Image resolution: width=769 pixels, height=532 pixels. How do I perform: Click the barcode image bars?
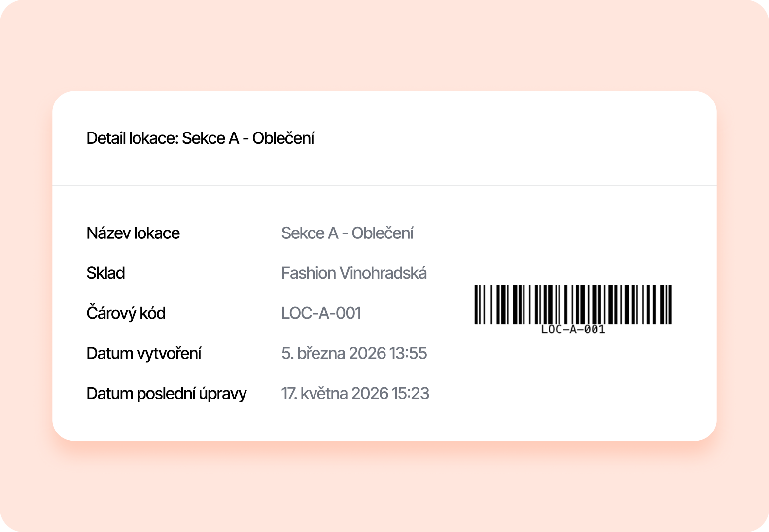573,304
